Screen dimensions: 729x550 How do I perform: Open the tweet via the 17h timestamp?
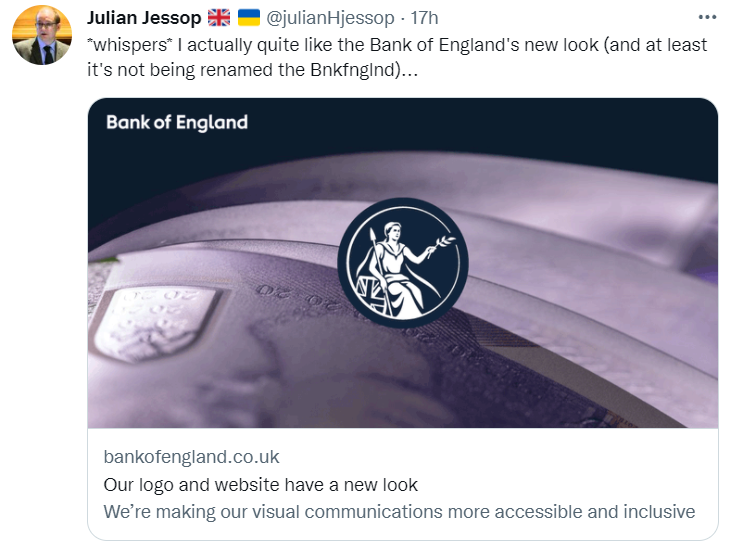[x=424, y=18]
